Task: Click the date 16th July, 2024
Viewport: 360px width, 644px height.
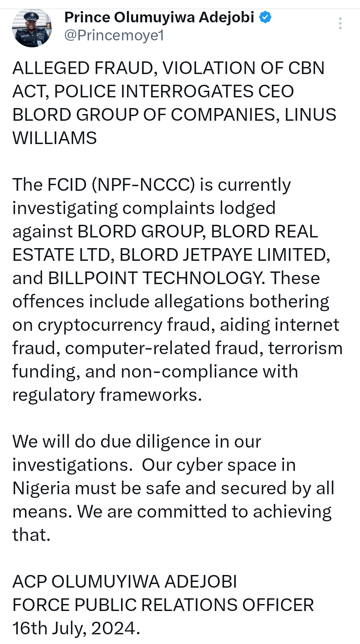Action: coord(76,629)
